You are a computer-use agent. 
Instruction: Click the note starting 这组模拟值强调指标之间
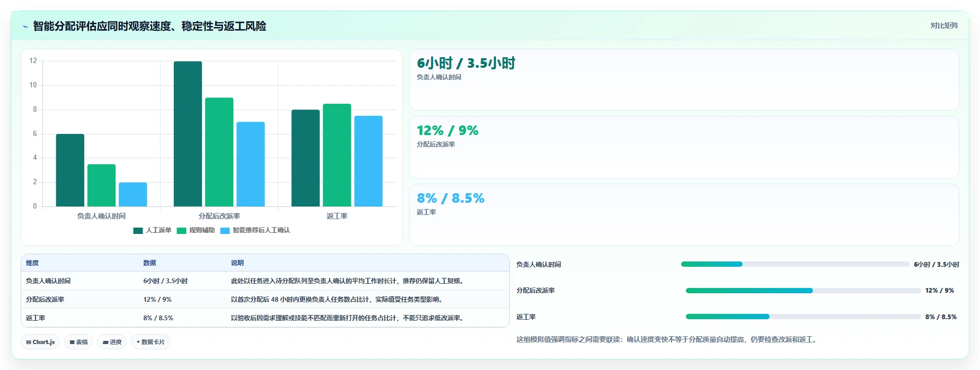[x=667, y=340]
